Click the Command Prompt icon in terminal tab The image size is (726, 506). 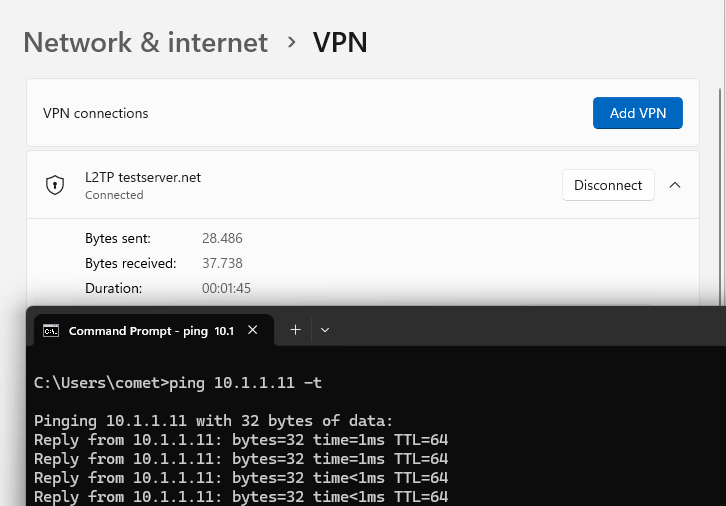(51, 331)
